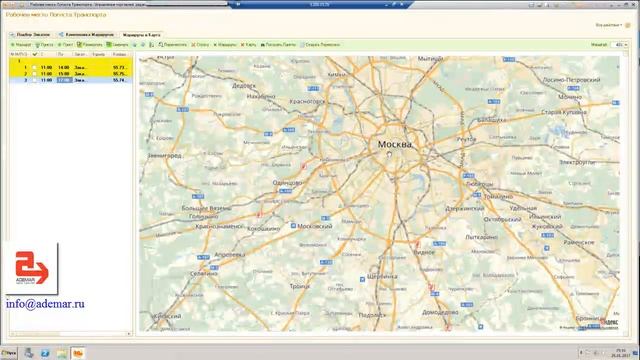Click the pin icon on remote session bar
The width and height of the screenshot is (640, 360).
point(238,4)
